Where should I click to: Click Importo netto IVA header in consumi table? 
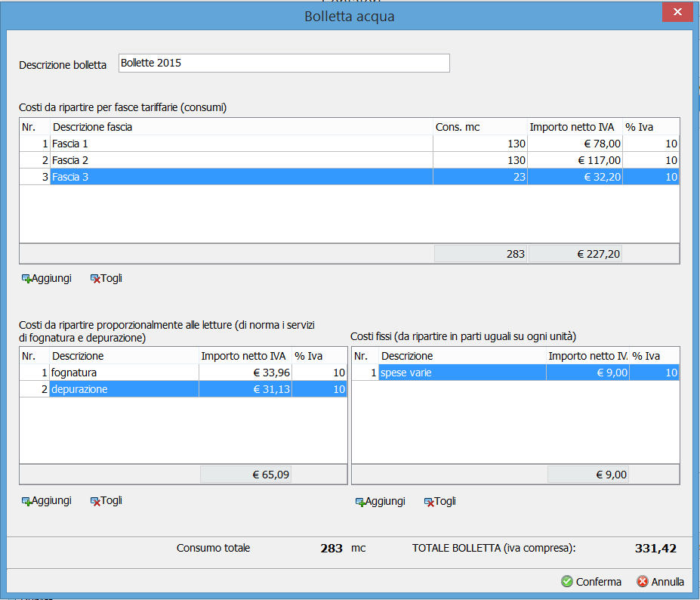[575, 127]
